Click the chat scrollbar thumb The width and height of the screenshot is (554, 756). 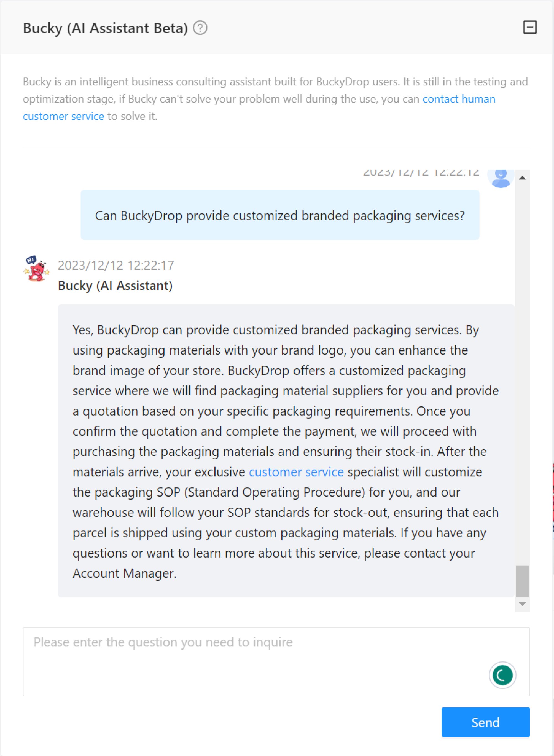[522, 581]
